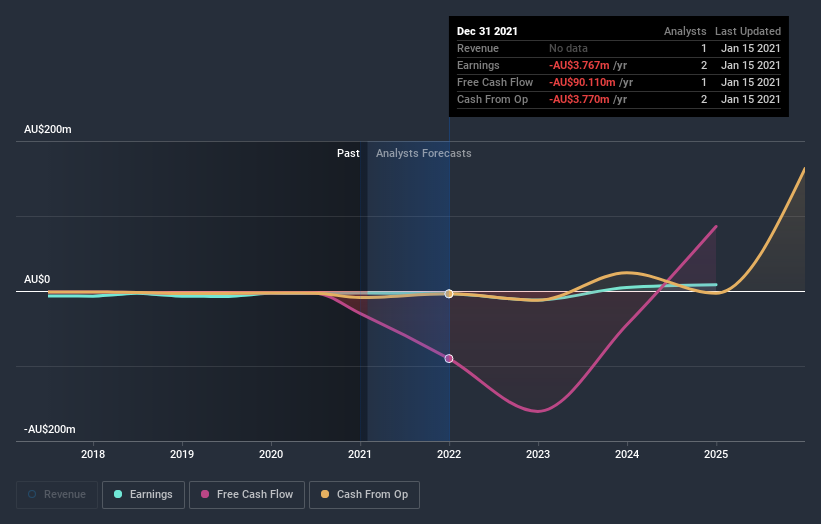Screen dimensions: 821x524
Task: Click the AU$200m y-axis label
Action: click(48, 129)
